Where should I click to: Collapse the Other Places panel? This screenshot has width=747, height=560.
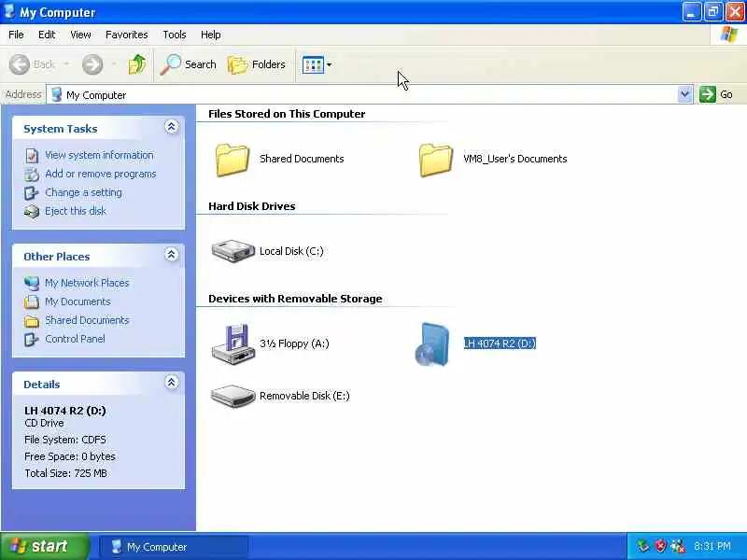point(172,254)
